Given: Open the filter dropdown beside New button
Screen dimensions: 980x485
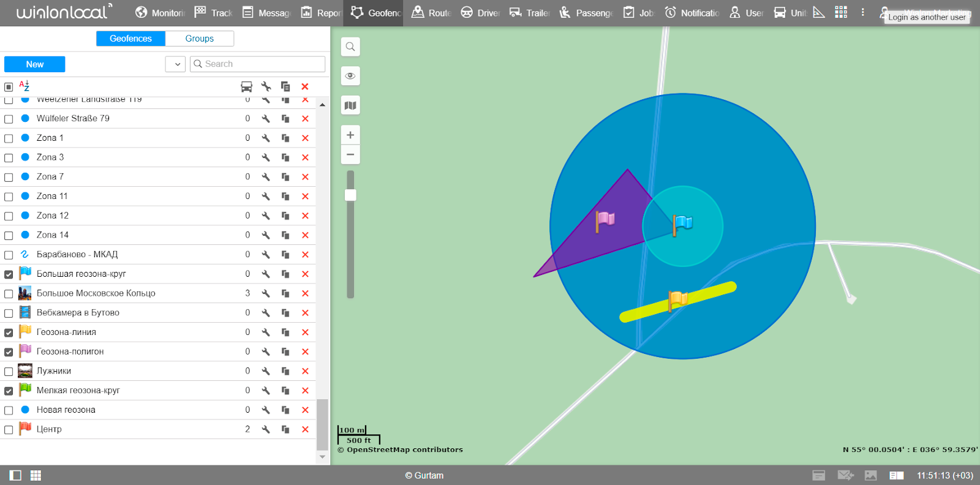Looking at the screenshot, I should (176, 64).
